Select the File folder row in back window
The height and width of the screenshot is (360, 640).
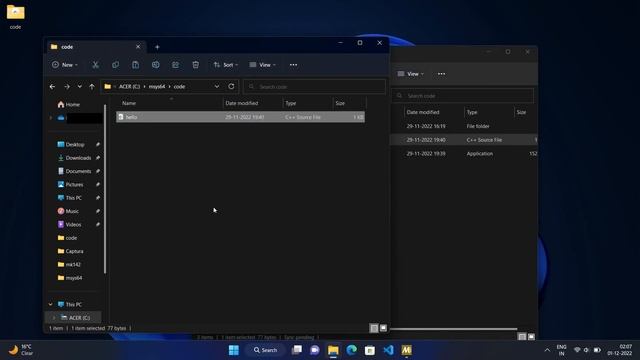(464, 126)
